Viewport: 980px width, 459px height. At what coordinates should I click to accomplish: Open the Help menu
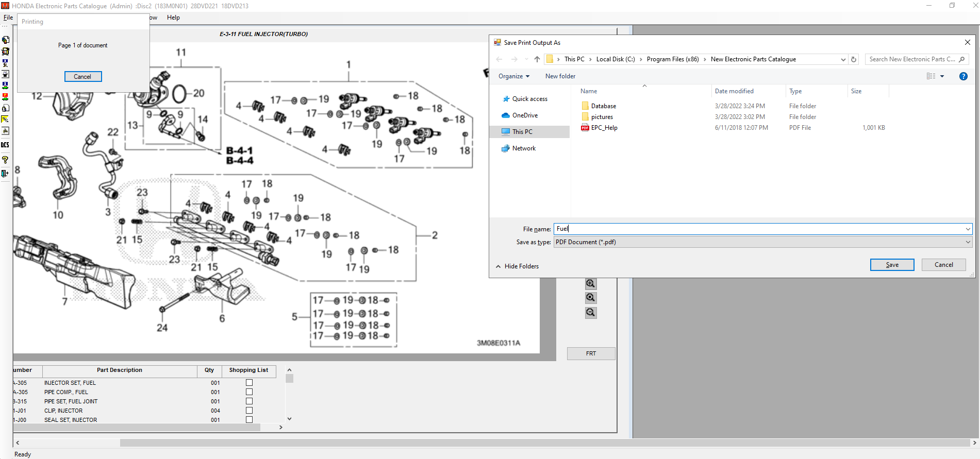click(x=173, y=18)
